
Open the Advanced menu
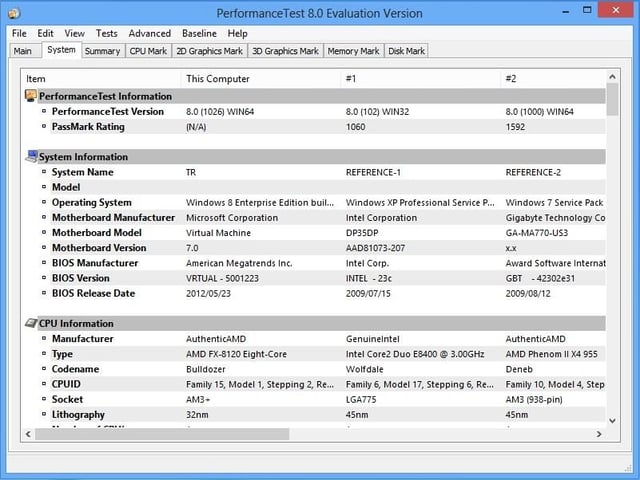(x=149, y=33)
